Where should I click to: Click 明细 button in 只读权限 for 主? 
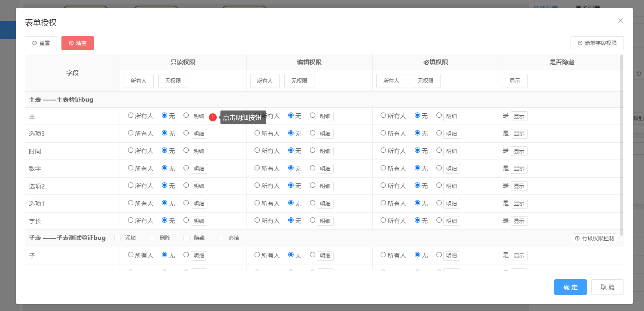tap(199, 116)
